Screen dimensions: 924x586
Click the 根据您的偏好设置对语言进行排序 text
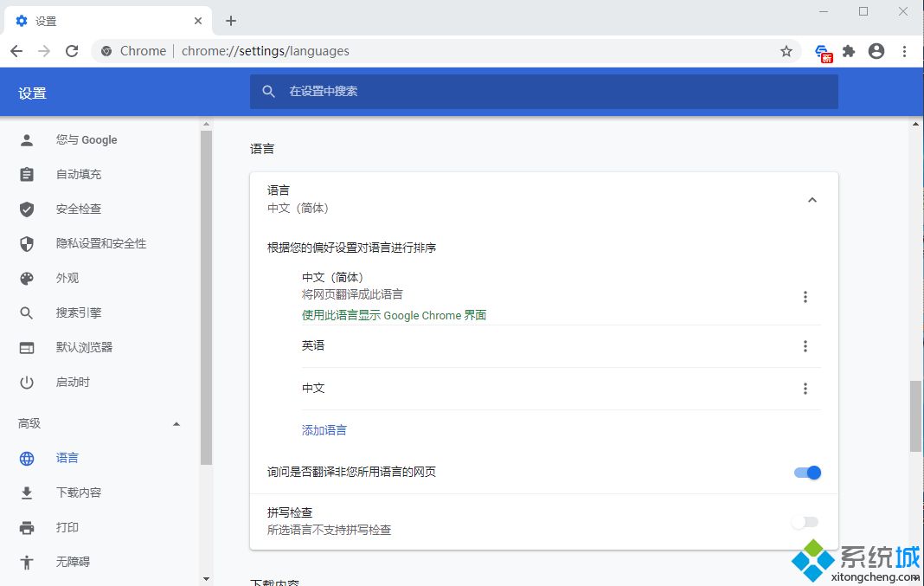(352, 248)
